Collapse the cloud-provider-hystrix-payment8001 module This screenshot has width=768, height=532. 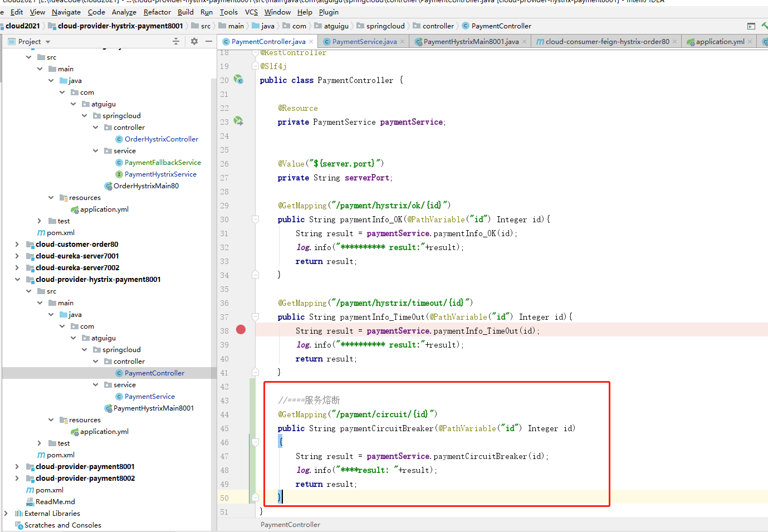[x=17, y=280]
